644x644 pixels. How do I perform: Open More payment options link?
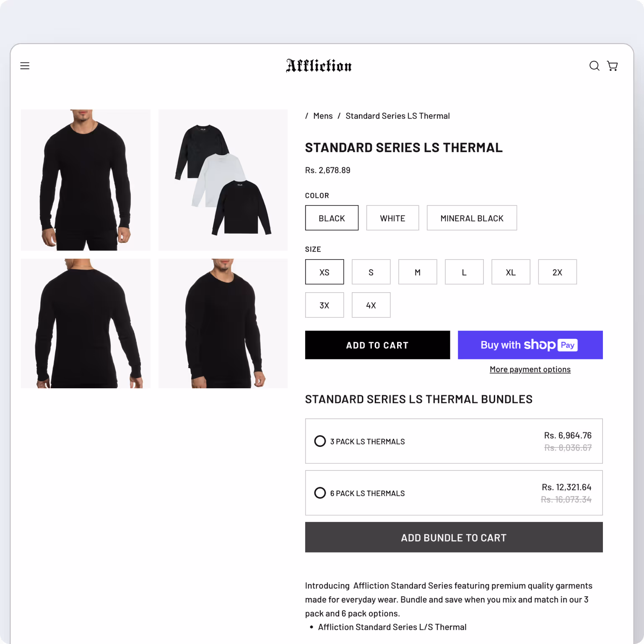click(x=530, y=369)
